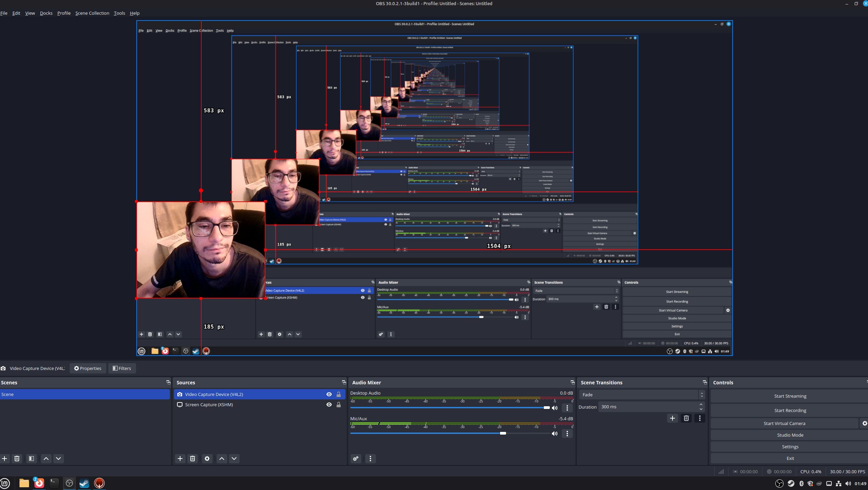The image size is (868, 490).
Task: Open the volume tray icon
Action: coord(848,484)
